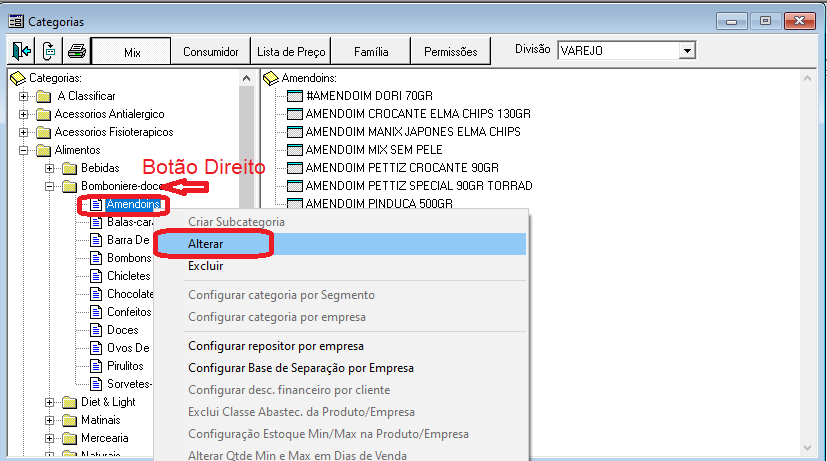Click the folder icon of Matinais
Screen dimensions: 827x461
(x=70, y=420)
